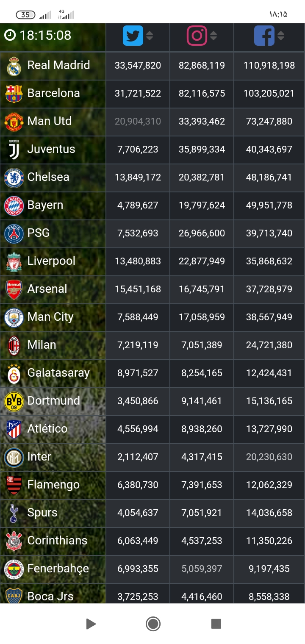Select the Barcelona club crest
The image size is (305, 644).
(x=14, y=94)
